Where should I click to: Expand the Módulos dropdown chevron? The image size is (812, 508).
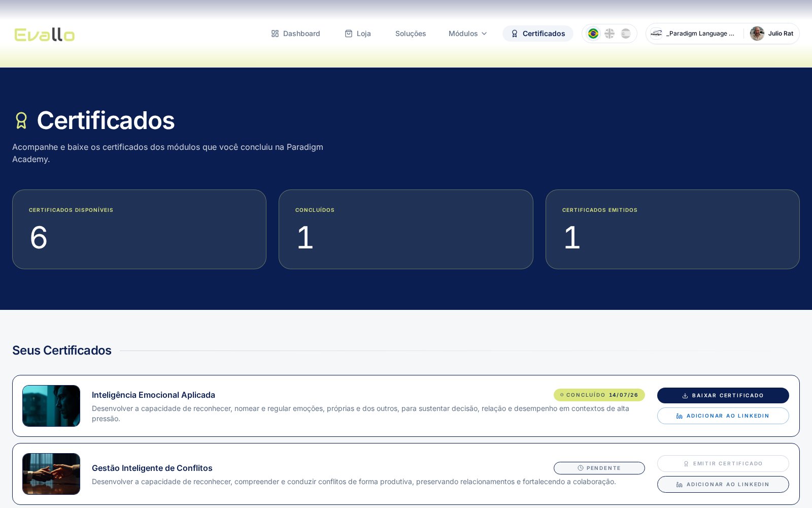pyautogui.click(x=484, y=34)
